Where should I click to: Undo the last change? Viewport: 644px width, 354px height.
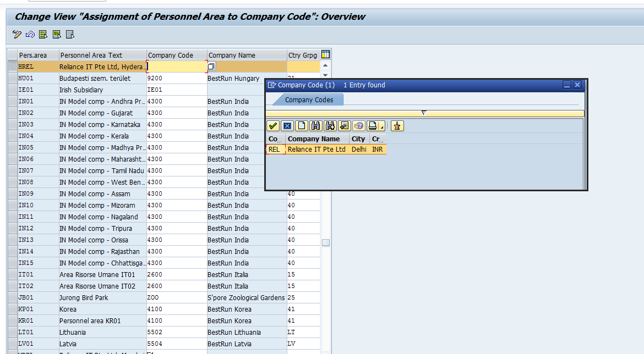tap(30, 34)
